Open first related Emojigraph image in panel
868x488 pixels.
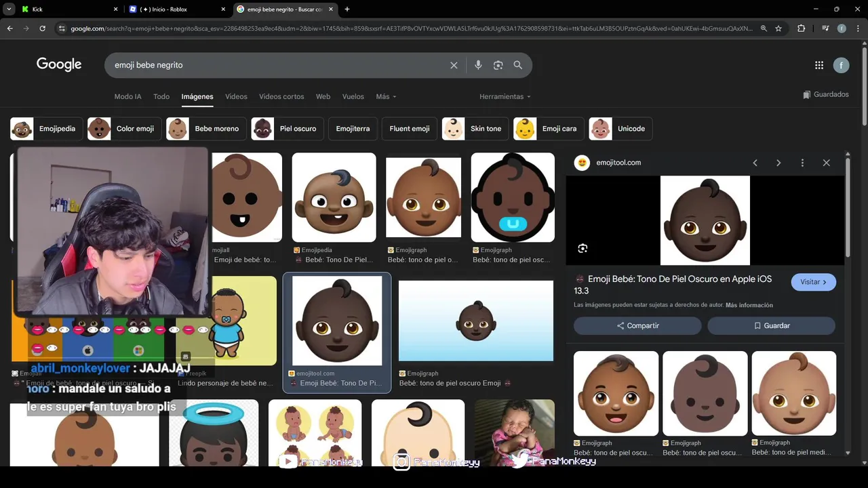coord(616,393)
